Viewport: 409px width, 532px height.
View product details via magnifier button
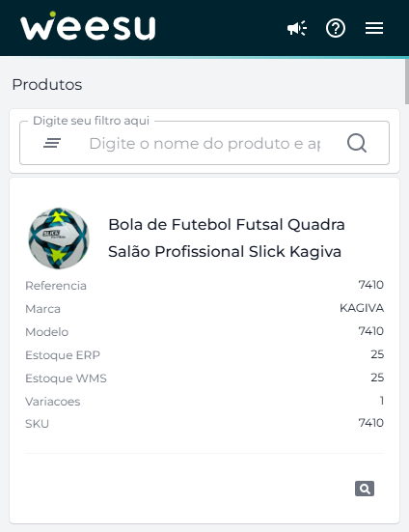point(365,489)
